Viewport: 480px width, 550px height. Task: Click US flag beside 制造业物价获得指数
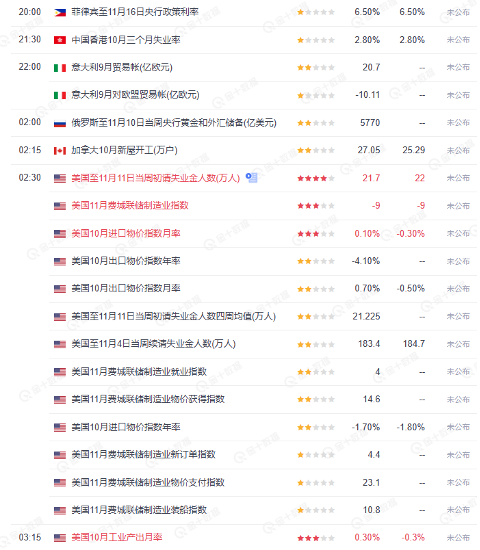[x=60, y=400]
